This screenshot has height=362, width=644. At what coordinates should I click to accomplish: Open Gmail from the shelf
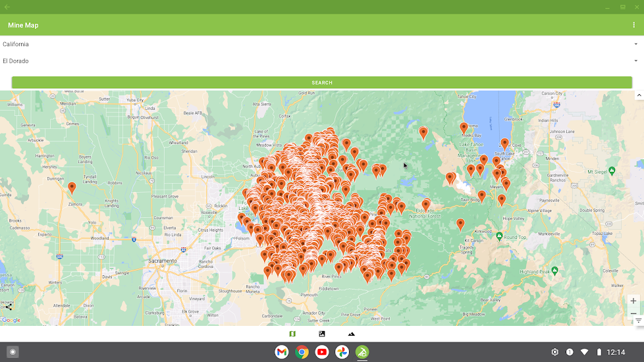(x=281, y=352)
